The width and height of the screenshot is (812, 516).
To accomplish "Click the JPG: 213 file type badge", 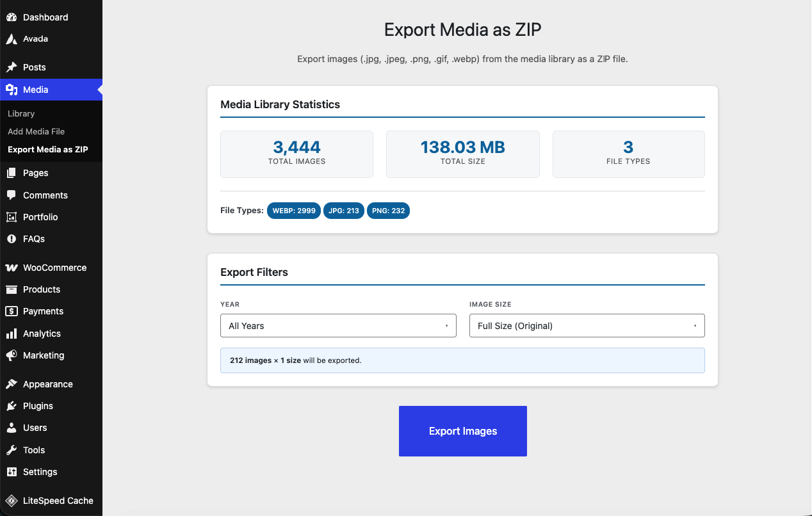I will pyautogui.click(x=344, y=211).
